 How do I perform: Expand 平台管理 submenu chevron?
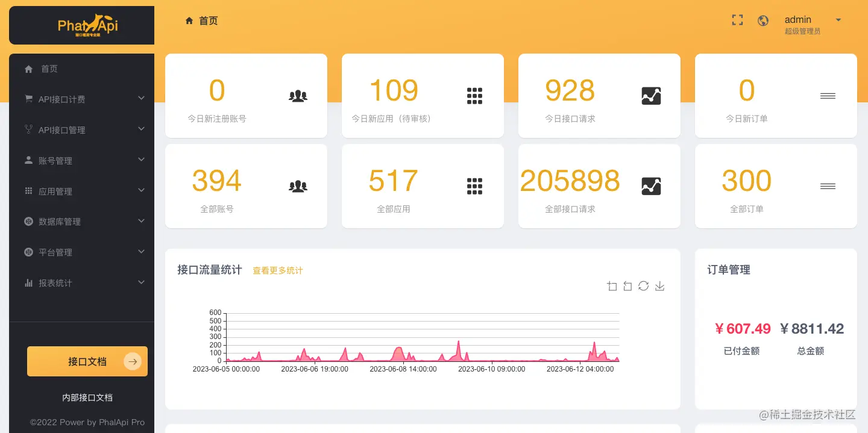click(141, 251)
